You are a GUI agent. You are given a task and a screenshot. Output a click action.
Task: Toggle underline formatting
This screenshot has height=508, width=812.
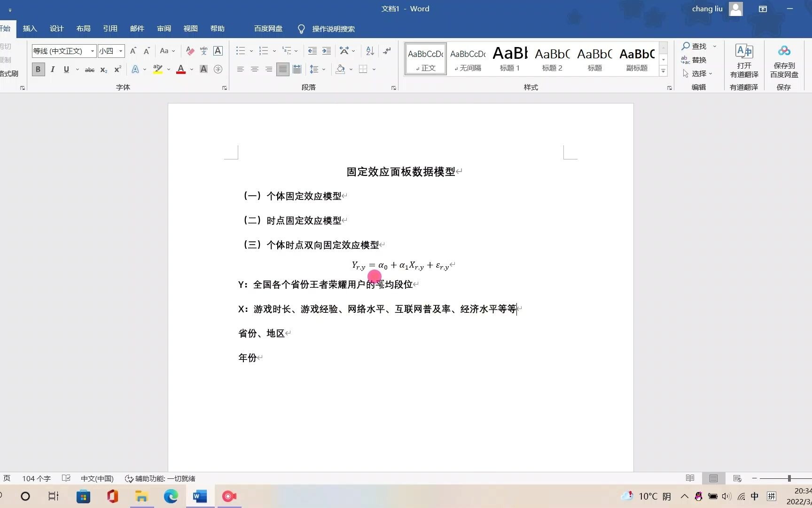click(66, 69)
